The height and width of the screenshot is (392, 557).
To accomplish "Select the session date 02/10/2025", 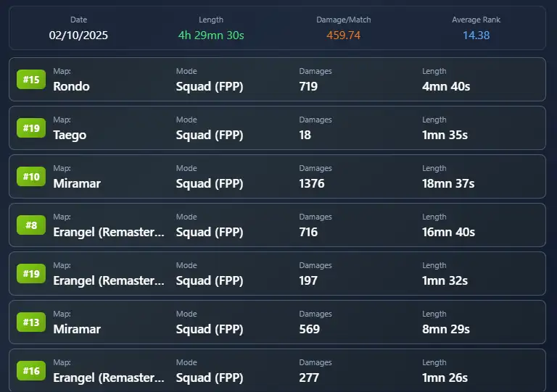I will coord(78,35).
